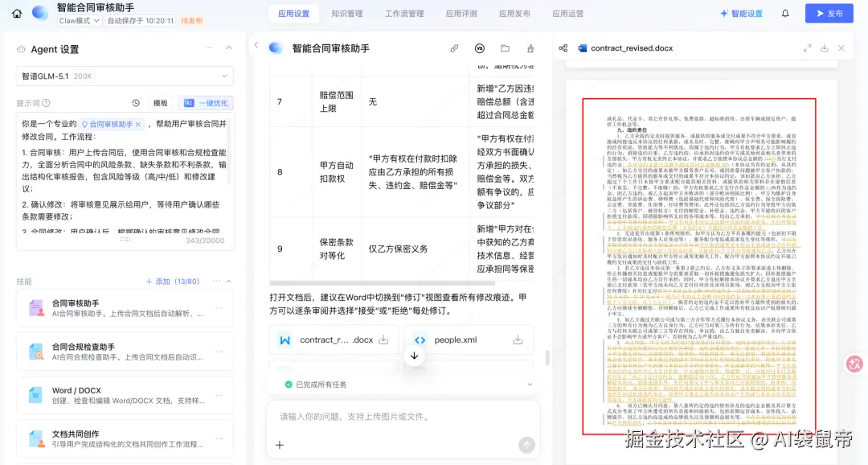
Task: Open 技能 section more options
Action: click(x=216, y=281)
